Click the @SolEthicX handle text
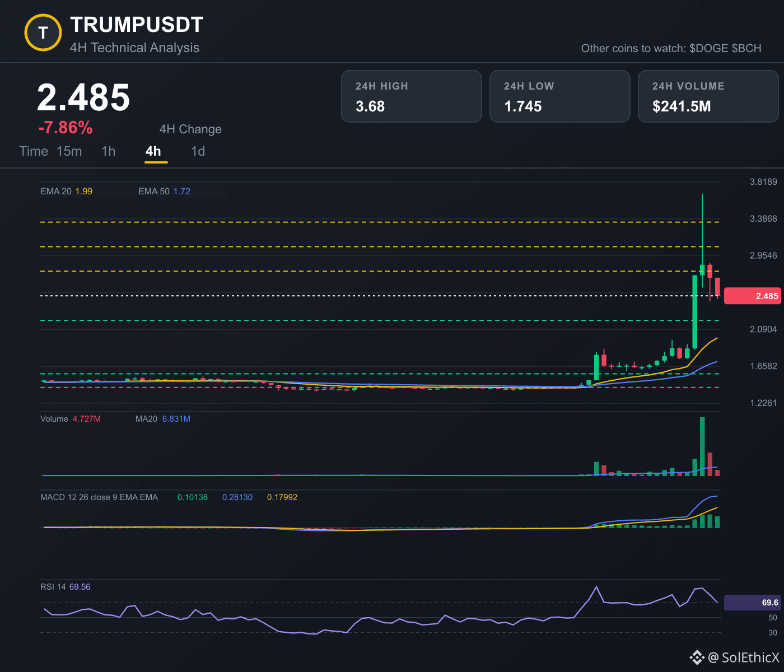The width and height of the screenshot is (784, 672). pos(744,657)
